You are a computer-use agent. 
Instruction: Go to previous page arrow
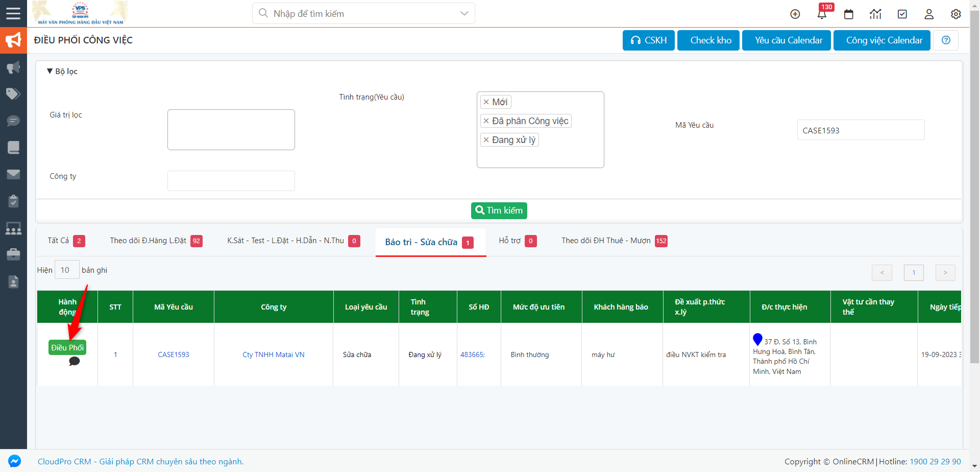[x=882, y=273]
